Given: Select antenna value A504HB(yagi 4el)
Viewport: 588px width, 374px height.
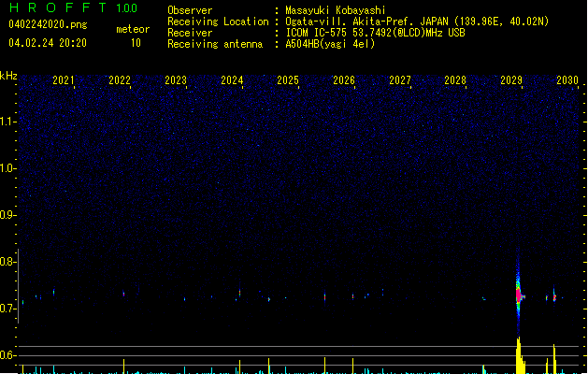Looking at the screenshot, I should coord(330,44).
